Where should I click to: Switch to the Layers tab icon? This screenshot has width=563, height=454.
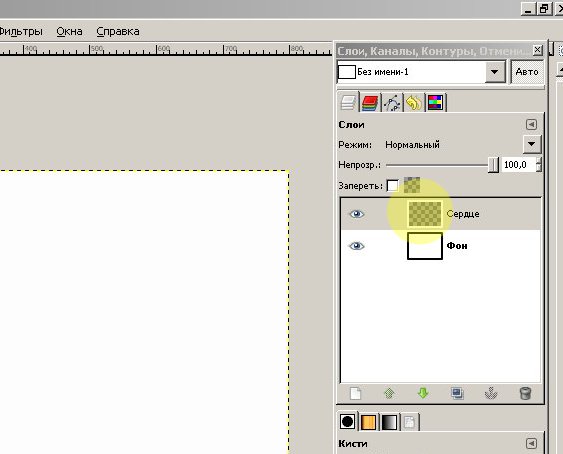348,102
